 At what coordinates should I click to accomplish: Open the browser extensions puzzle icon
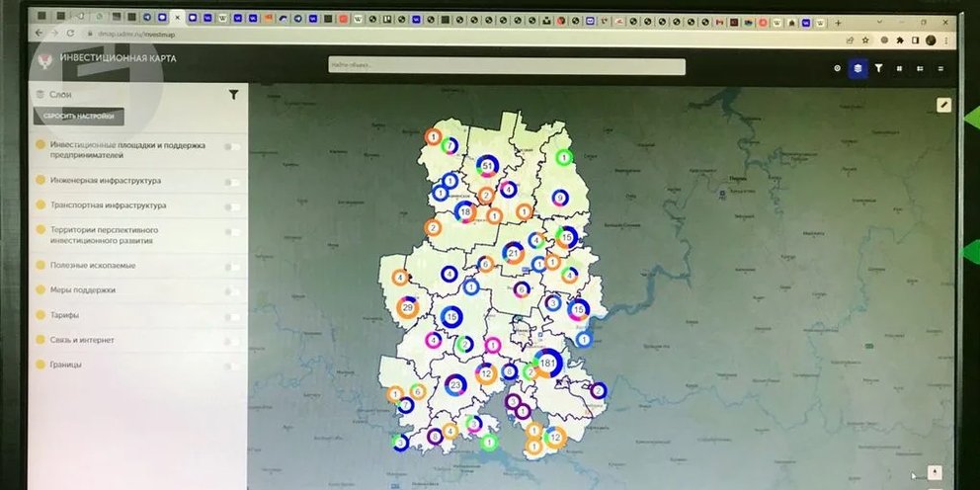[x=900, y=40]
